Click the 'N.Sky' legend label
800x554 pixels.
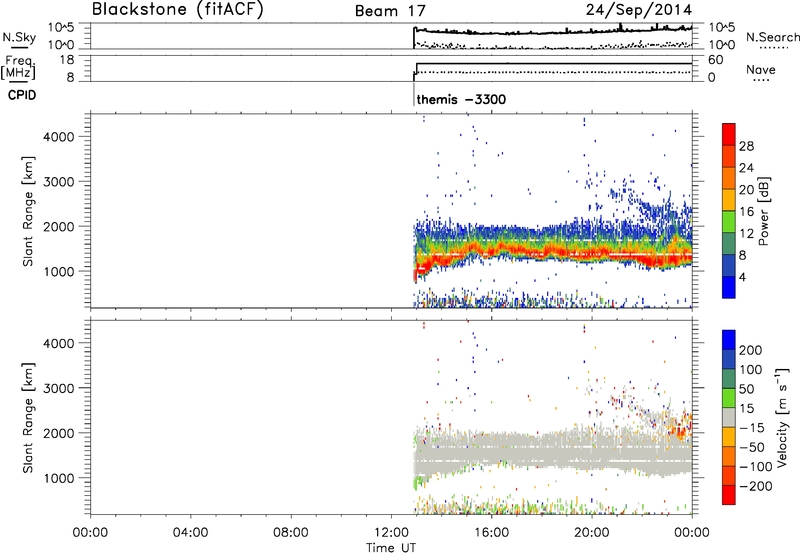[x=19, y=38]
